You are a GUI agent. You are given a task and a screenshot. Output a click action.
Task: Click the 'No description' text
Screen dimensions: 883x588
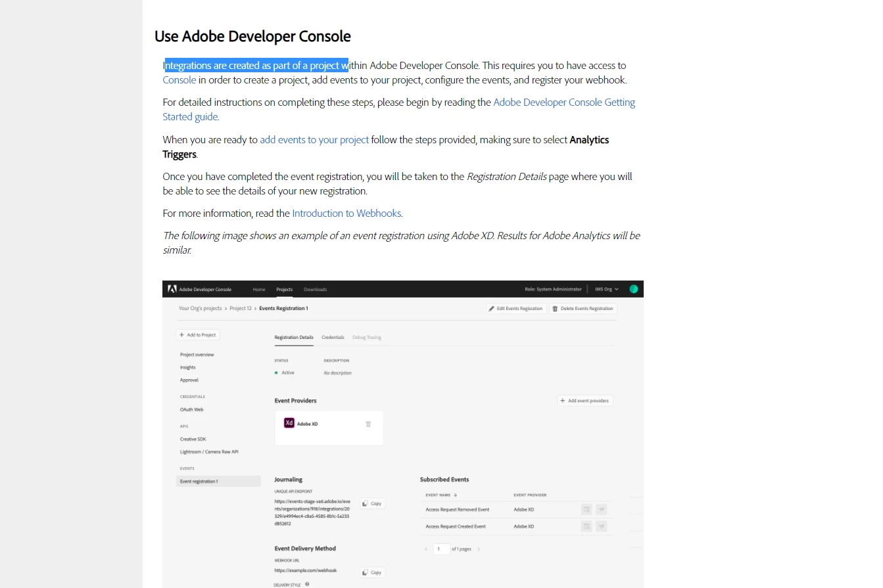tap(337, 373)
